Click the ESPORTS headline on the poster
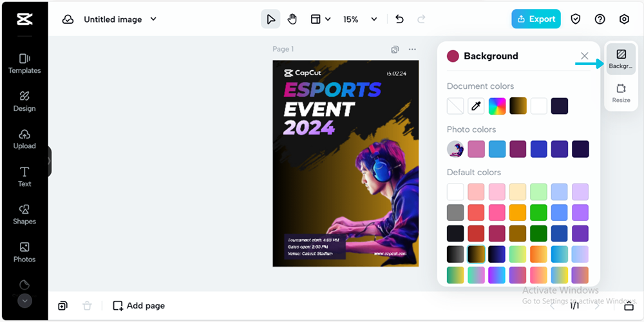644x322 pixels. pos(332,90)
